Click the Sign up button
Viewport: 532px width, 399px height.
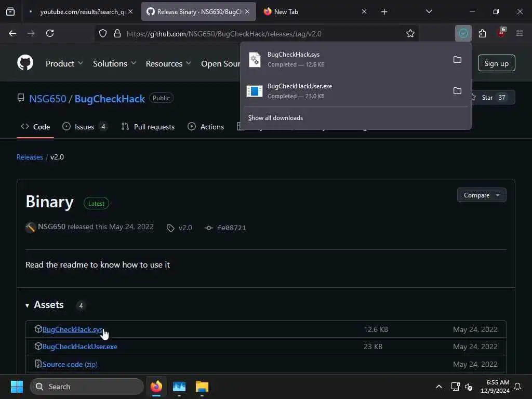[x=496, y=63]
